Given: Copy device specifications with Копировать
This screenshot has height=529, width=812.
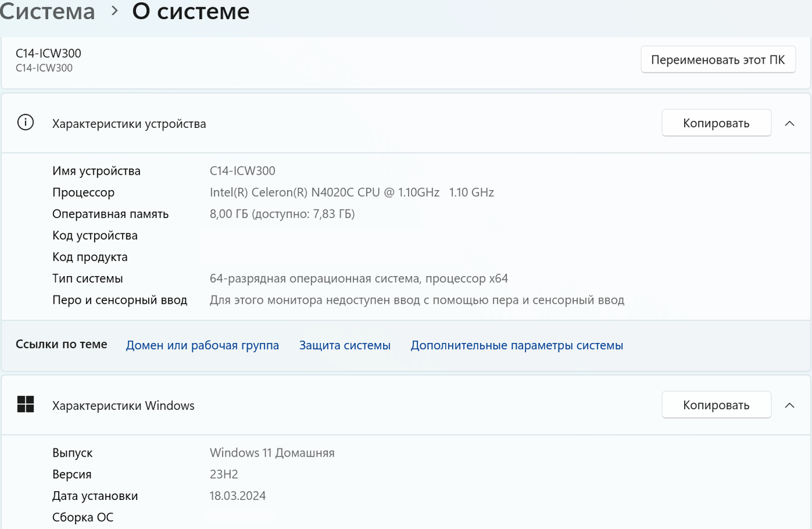Looking at the screenshot, I should (x=716, y=123).
